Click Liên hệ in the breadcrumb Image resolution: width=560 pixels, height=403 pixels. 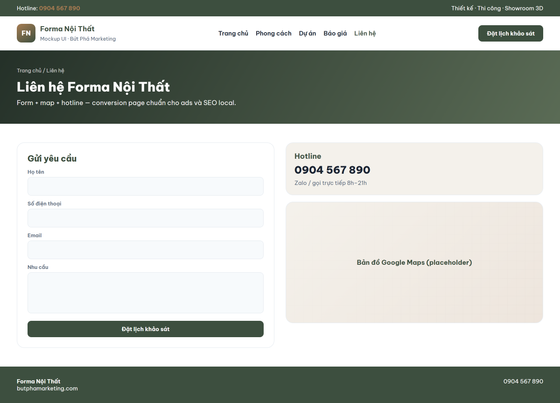click(55, 70)
